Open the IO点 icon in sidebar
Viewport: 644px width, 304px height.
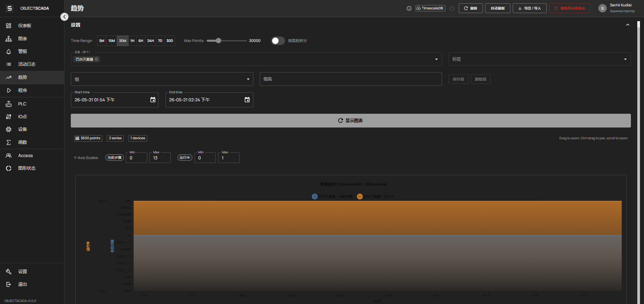click(x=9, y=117)
